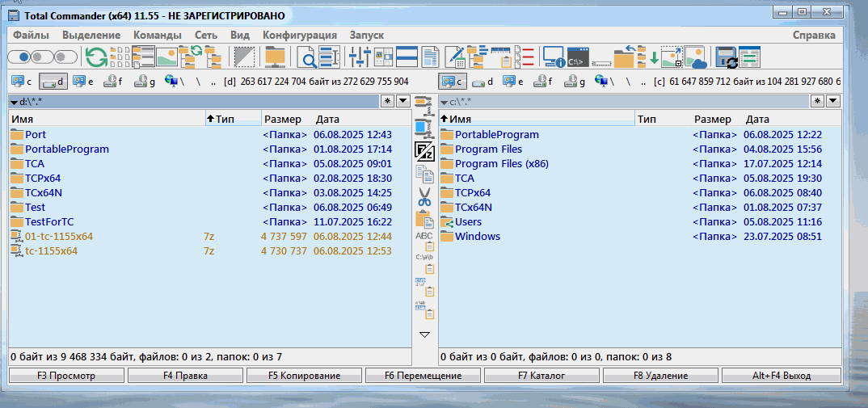Expand the left panel d:\*.* path dropdown

pyautogui.click(x=14, y=102)
